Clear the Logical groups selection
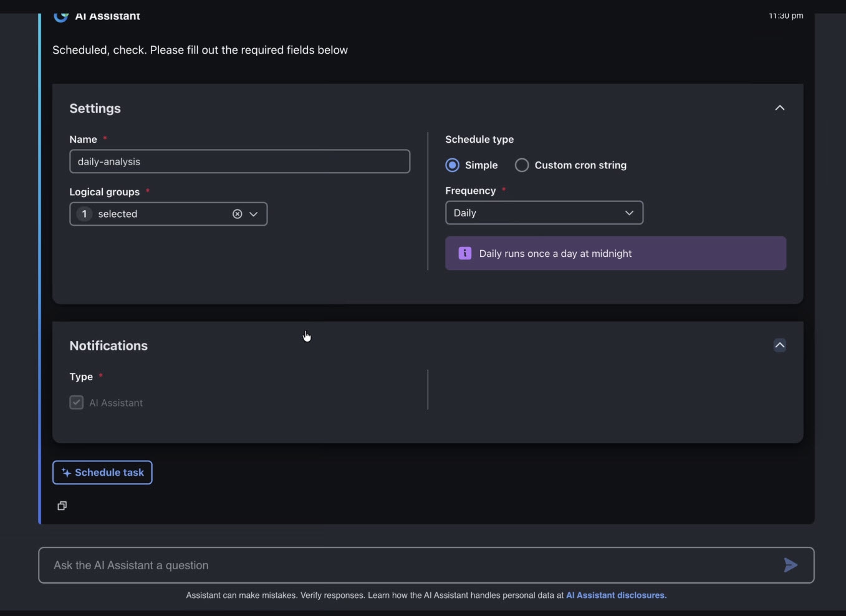This screenshot has width=846, height=616. tap(237, 214)
